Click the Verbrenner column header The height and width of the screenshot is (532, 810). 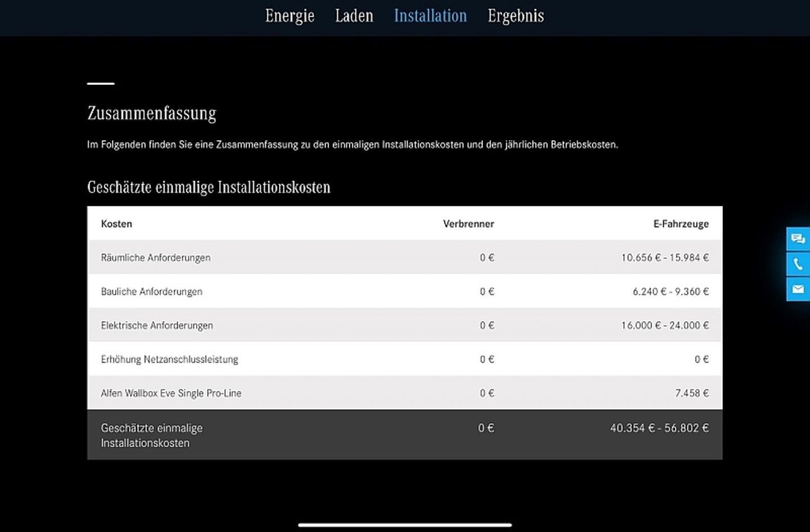click(469, 224)
